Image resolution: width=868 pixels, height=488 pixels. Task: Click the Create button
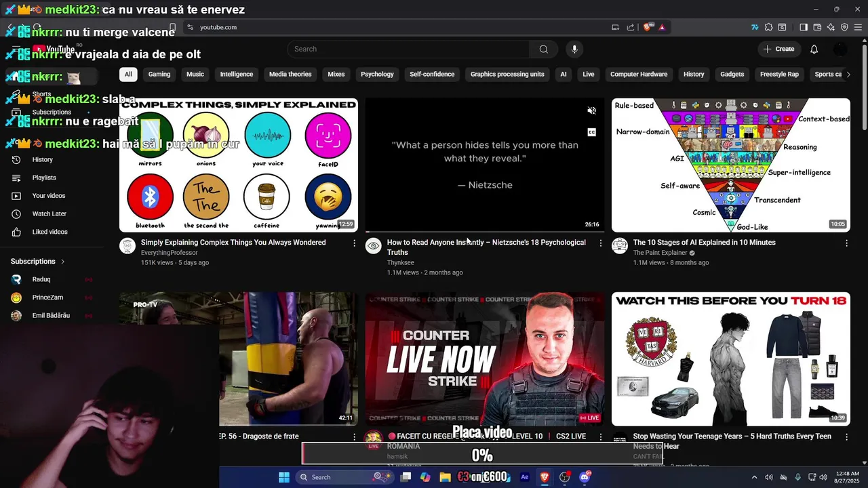[x=778, y=49]
